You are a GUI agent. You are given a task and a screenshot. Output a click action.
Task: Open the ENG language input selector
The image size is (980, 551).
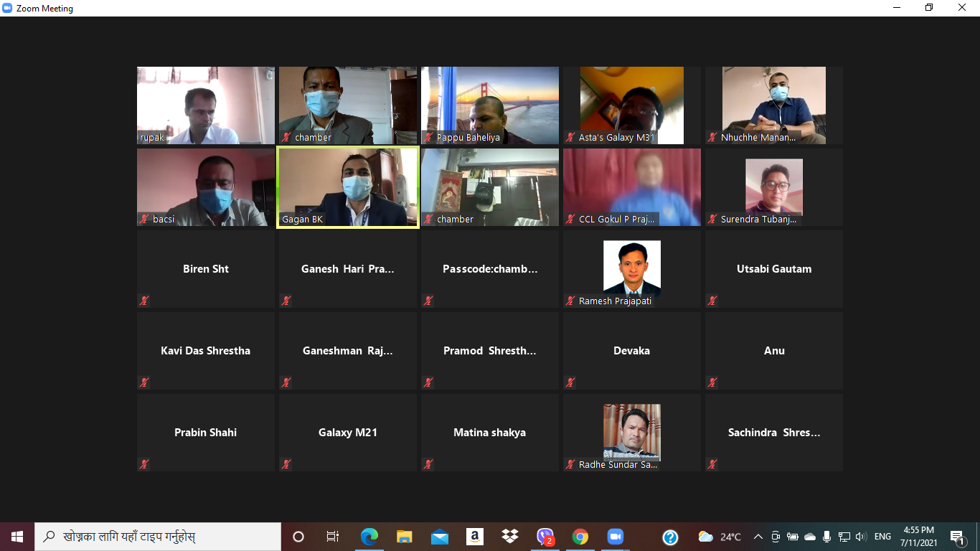[882, 537]
